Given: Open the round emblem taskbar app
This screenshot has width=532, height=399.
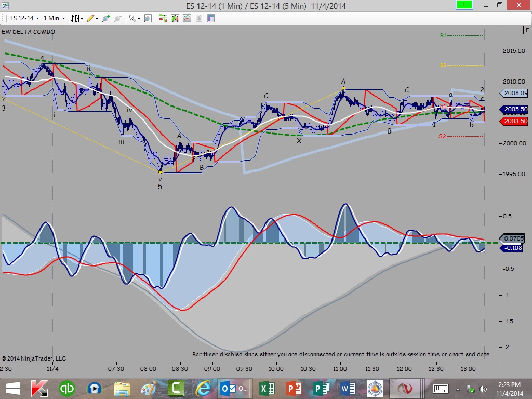Looking at the screenshot, I should click(x=375, y=389).
